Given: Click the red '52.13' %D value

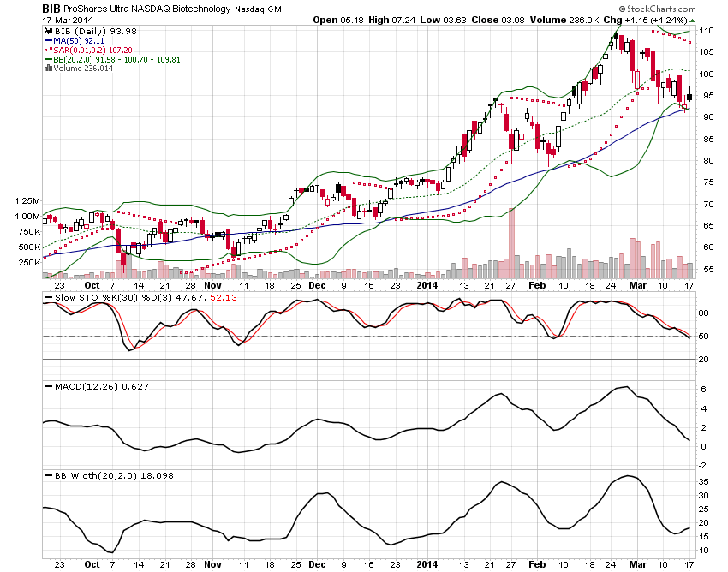Looking at the screenshot, I should (x=224, y=298).
